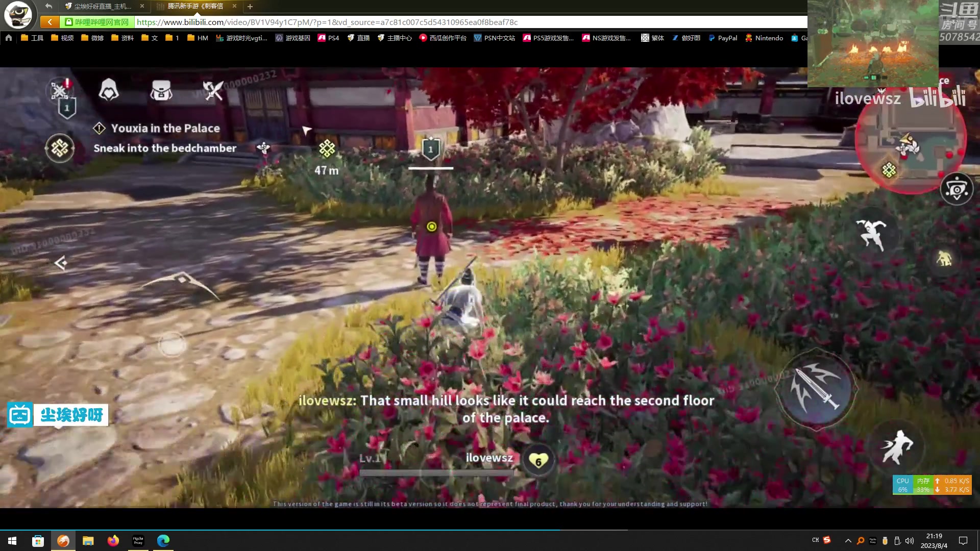Screen dimensions: 980x551
Task: Select the Youxia in the Palace quest title
Action: tap(165, 128)
